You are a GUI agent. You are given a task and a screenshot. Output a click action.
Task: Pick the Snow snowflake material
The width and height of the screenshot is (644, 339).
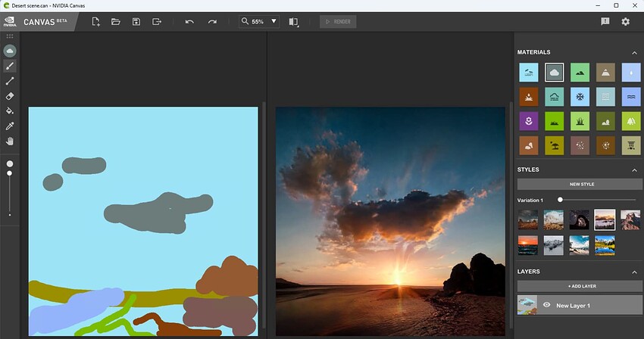[x=580, y=97]
